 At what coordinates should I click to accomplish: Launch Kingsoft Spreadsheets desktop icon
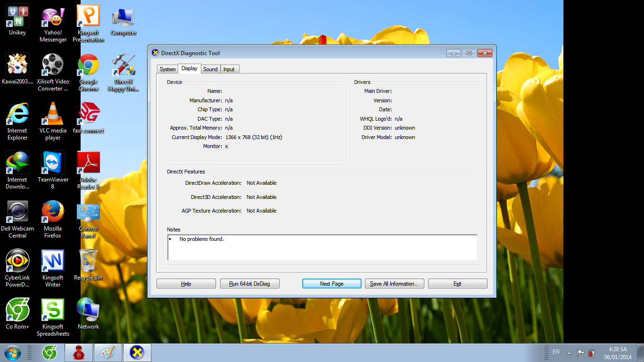pyautogui.click(x=53, y=318)
